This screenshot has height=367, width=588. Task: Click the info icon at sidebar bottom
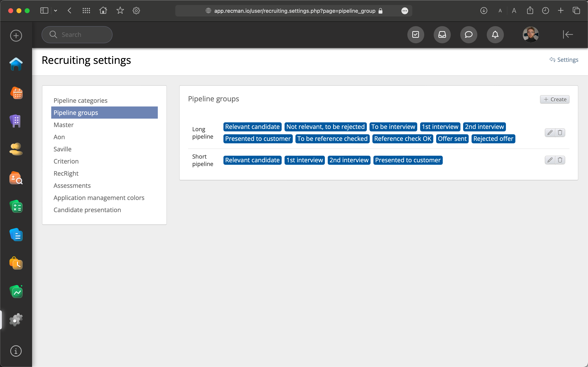(16, 351)
